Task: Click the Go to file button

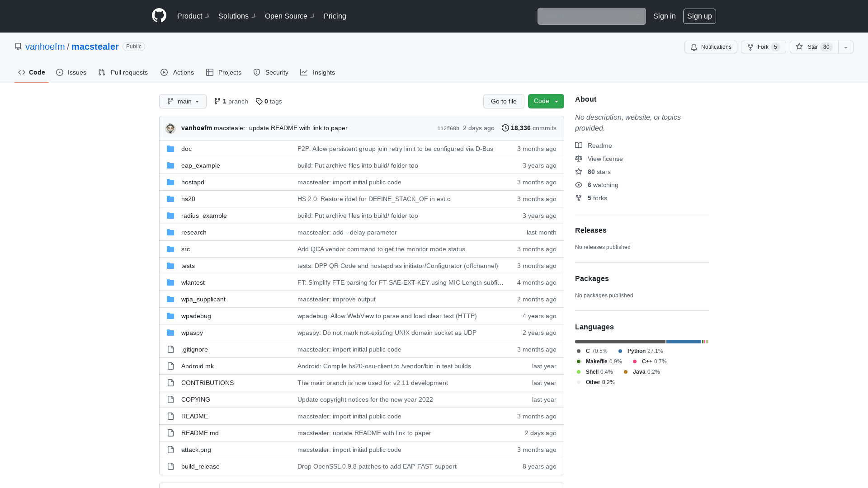Action: pyautogui.click(x=504, y=101)
